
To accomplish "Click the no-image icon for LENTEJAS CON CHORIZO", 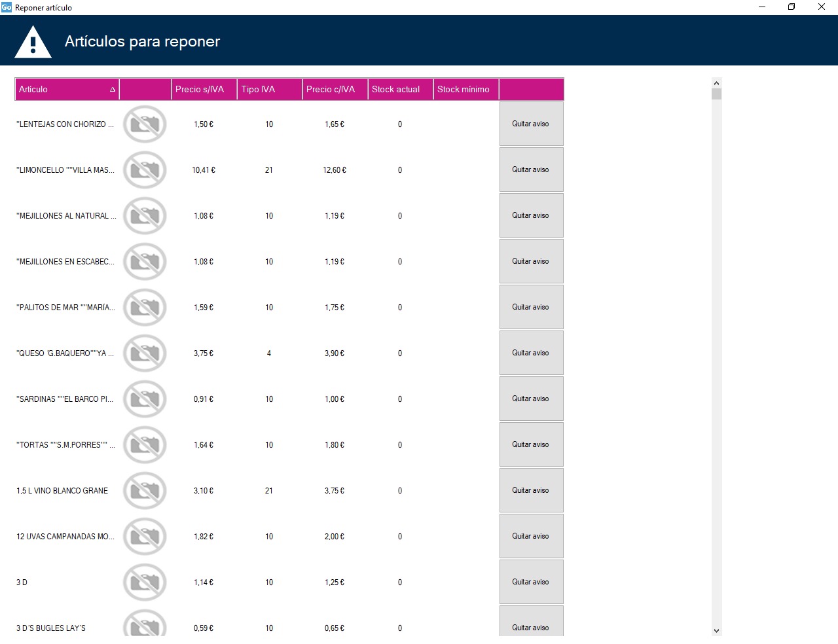I will pos(145,124).
